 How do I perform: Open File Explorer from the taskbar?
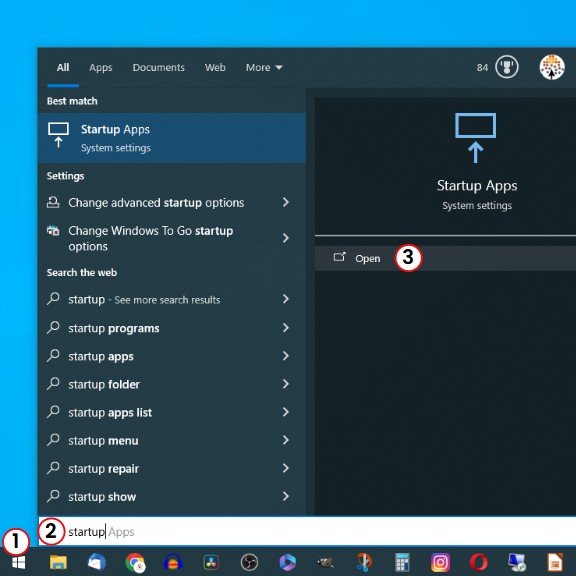[x=58, y=562]
